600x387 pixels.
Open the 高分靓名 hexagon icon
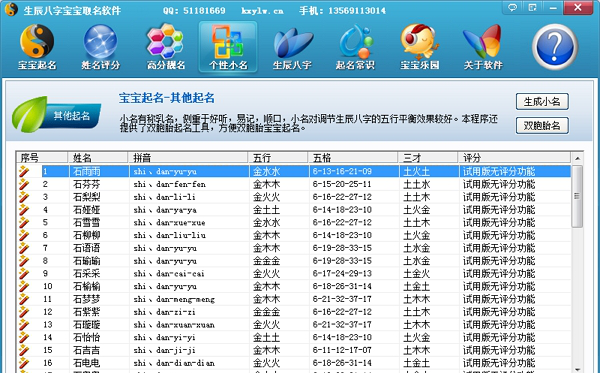point(166,47)
